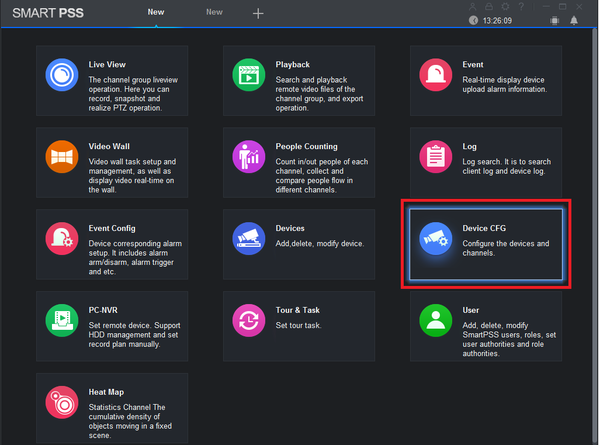Click the vertical scrollbar on right edge
This screenshot has height=445, width=600.
[595, 233]
